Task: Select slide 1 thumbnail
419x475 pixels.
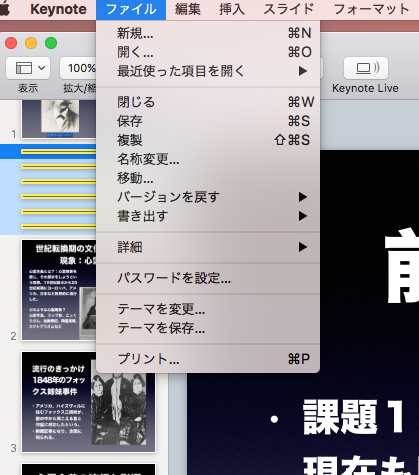Action: click(x=59, y=119)
